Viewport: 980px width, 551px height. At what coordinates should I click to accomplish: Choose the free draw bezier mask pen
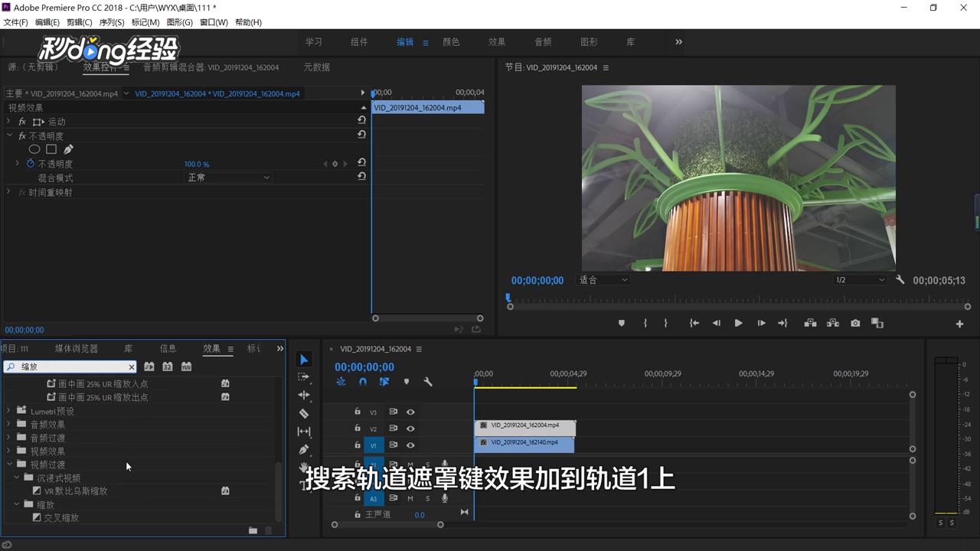point(68,149)
